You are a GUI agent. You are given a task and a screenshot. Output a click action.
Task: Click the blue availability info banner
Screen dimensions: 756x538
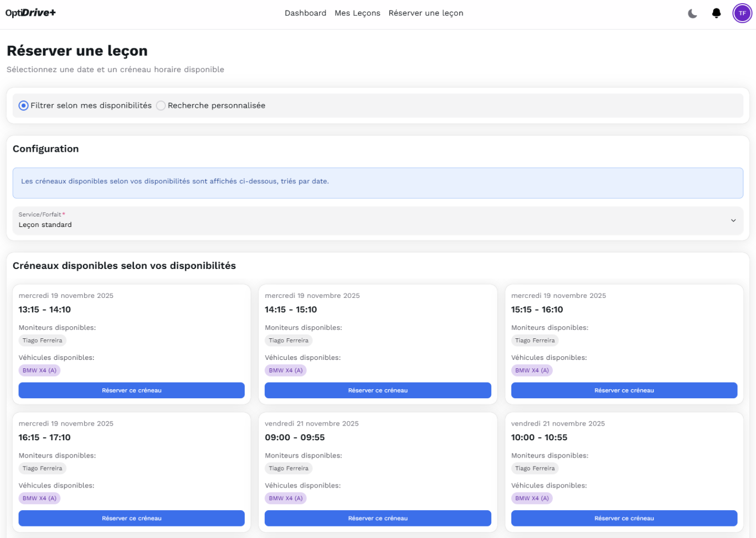[x=377, y=183]
